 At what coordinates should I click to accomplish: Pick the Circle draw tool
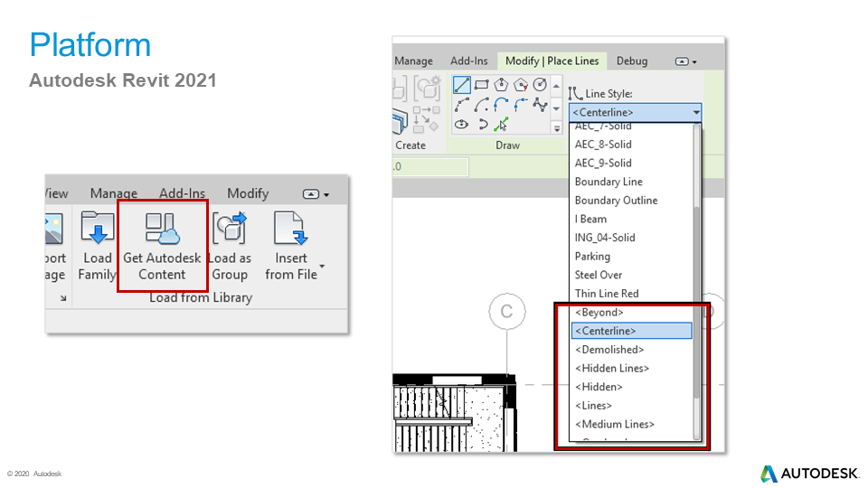(540, 85)
